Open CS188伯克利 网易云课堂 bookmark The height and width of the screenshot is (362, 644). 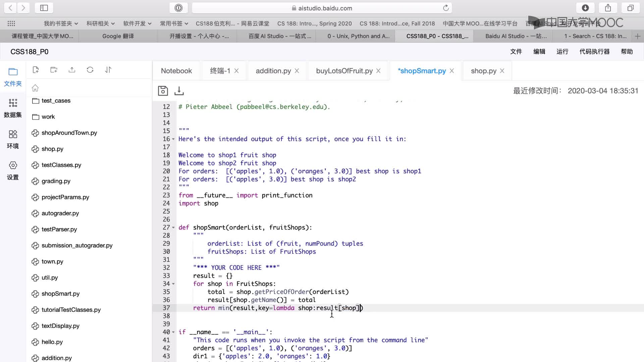[x=232, y=23]
